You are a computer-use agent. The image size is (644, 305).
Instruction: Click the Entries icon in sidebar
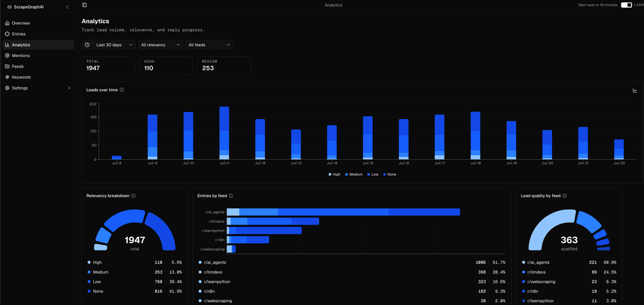pos(7,34)
